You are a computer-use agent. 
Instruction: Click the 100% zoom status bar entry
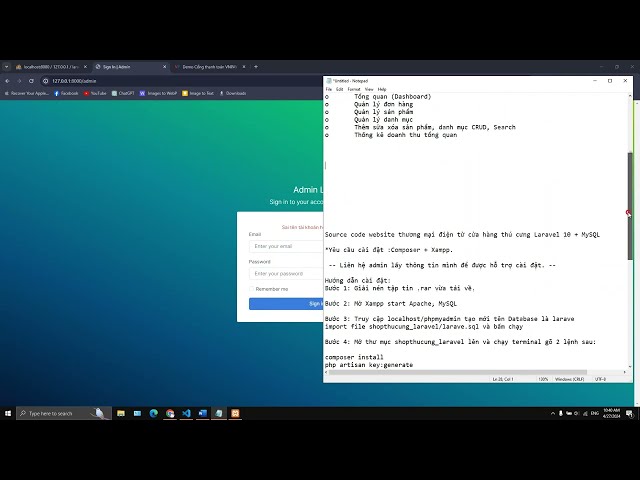click(x=543, y=379)
